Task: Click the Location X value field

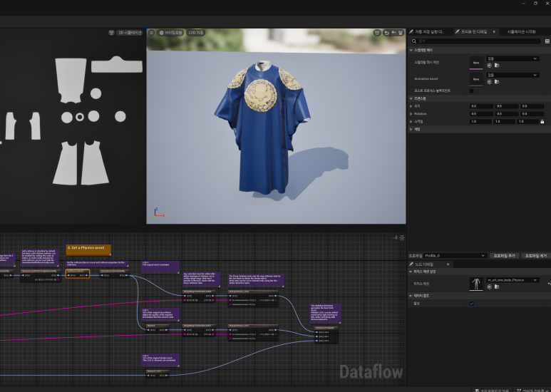Action: pyautogui.click(x=481, y=106)
